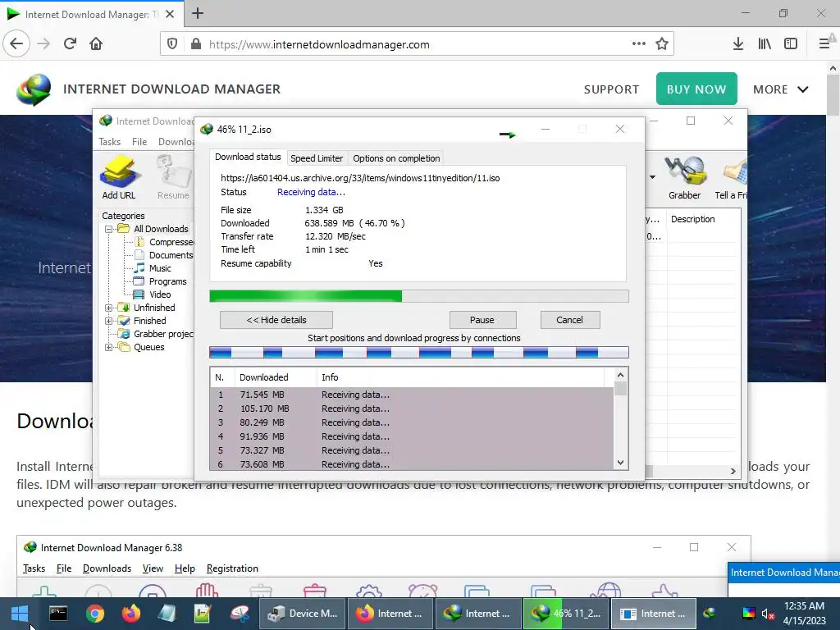Click the IDM logo on website header

[34, 89]
